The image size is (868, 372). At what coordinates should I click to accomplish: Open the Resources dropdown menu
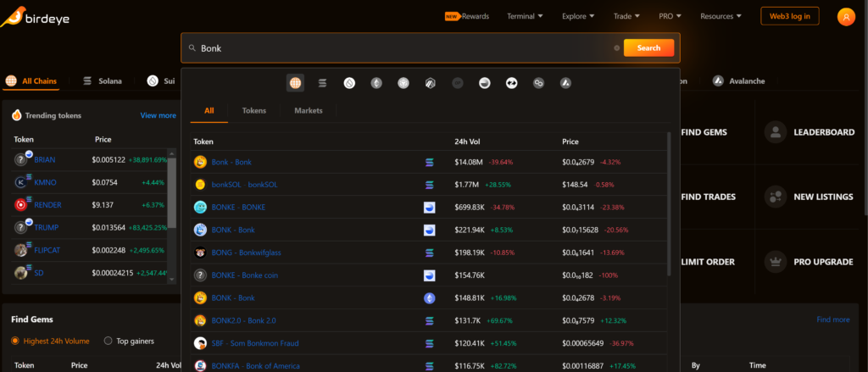click(721, 16)
